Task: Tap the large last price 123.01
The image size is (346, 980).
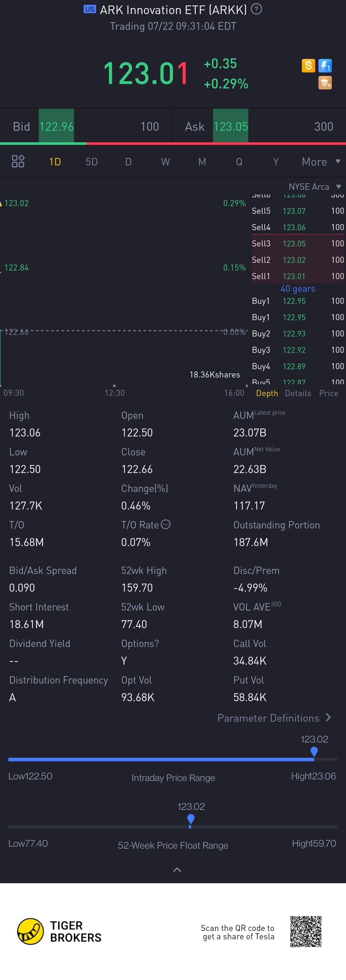Action: [x=146, y=73]
